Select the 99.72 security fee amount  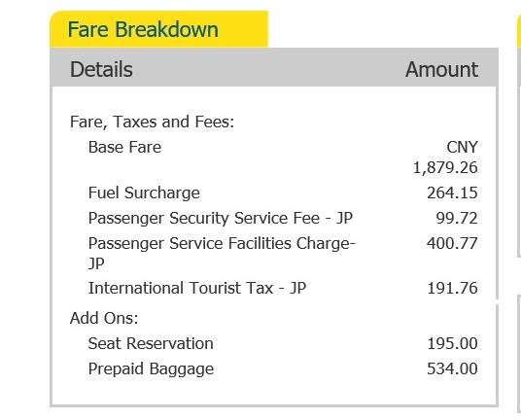click(x=457, y=219)
